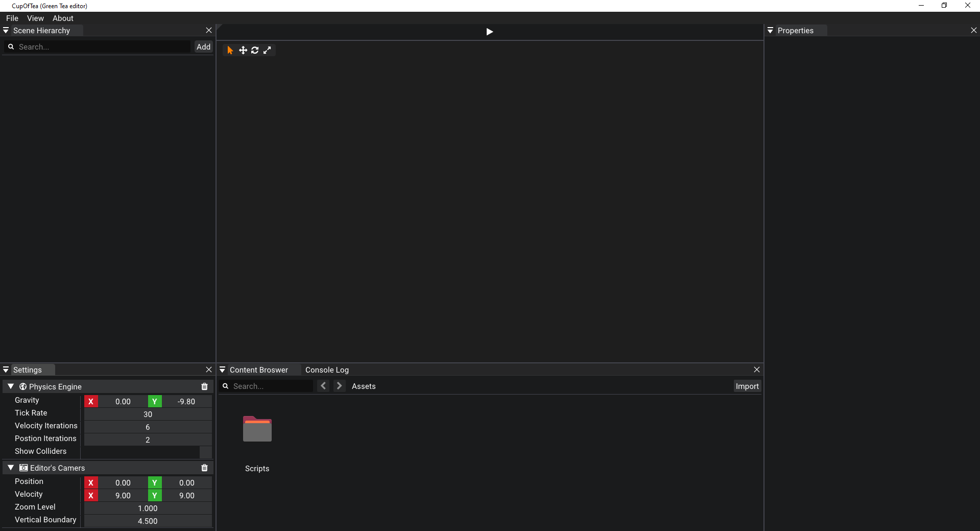Image resolution: width=980 pixels, height=531 pixels.
Task: Open Settings panel dropdown arrow
Action: pos(6,370)
